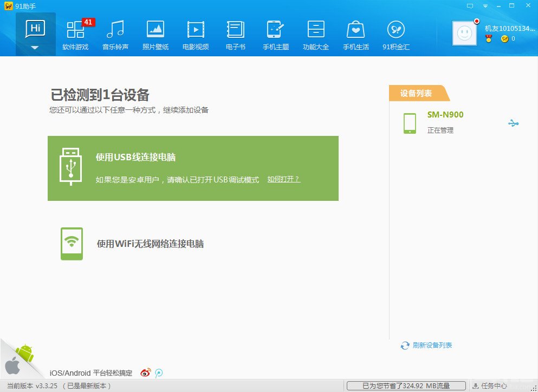This screenshot has height=392, width=538.
Task: Switch to the Hi home tab
Action: (x=35, y=30)
